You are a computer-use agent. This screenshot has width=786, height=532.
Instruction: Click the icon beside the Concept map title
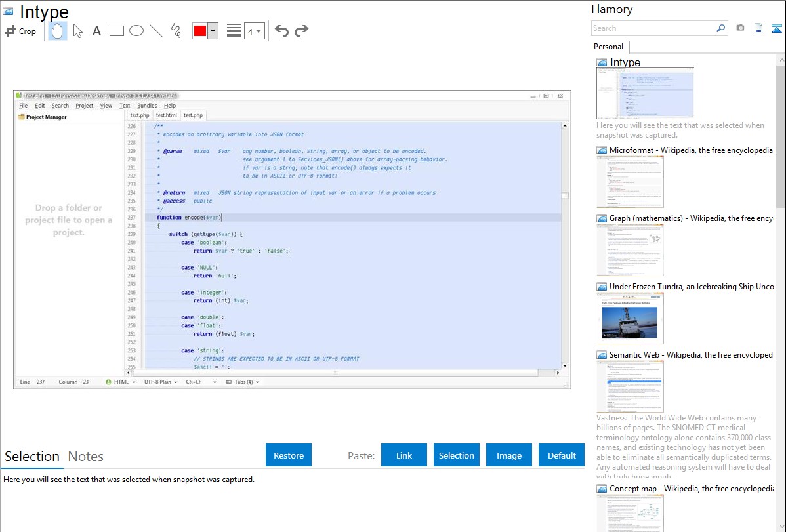(x=602, y=489)
